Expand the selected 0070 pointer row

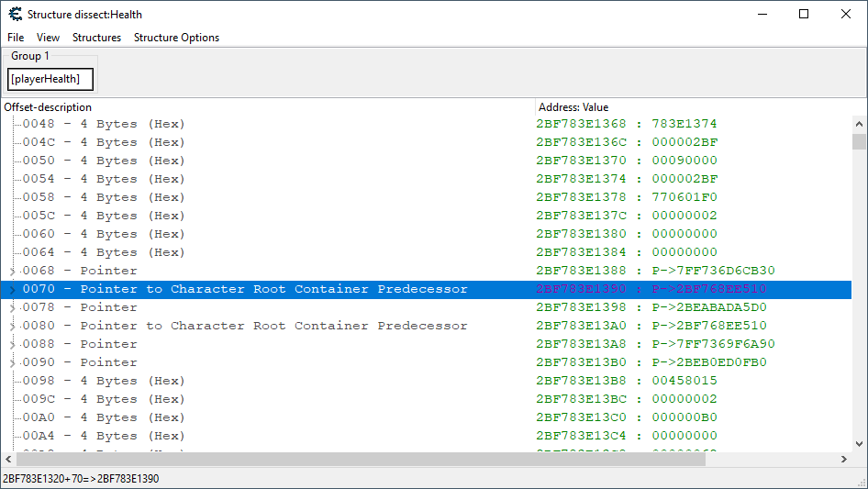[12, 290]
